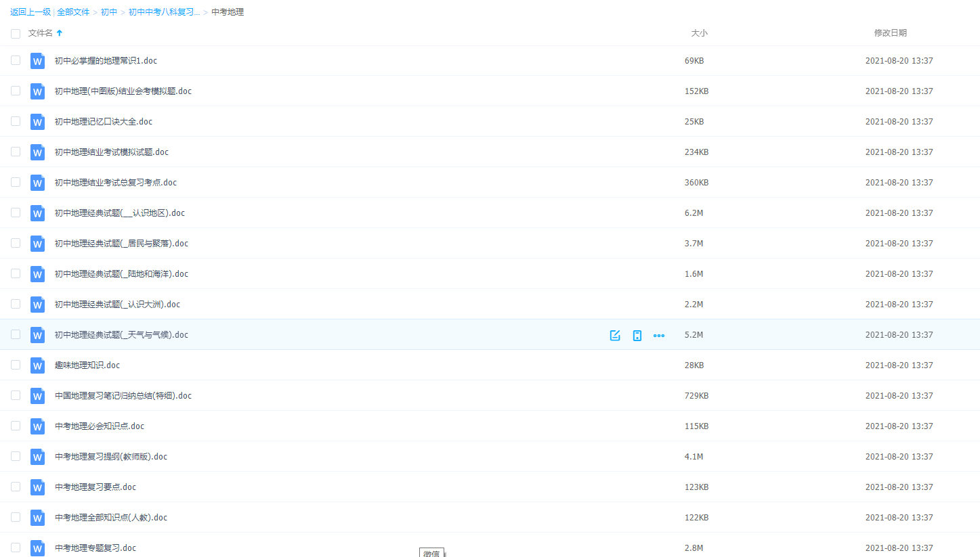This screenshot has height=557, width=980.
Task: Click the phone icon on the highlighted row
Action: 637,336
